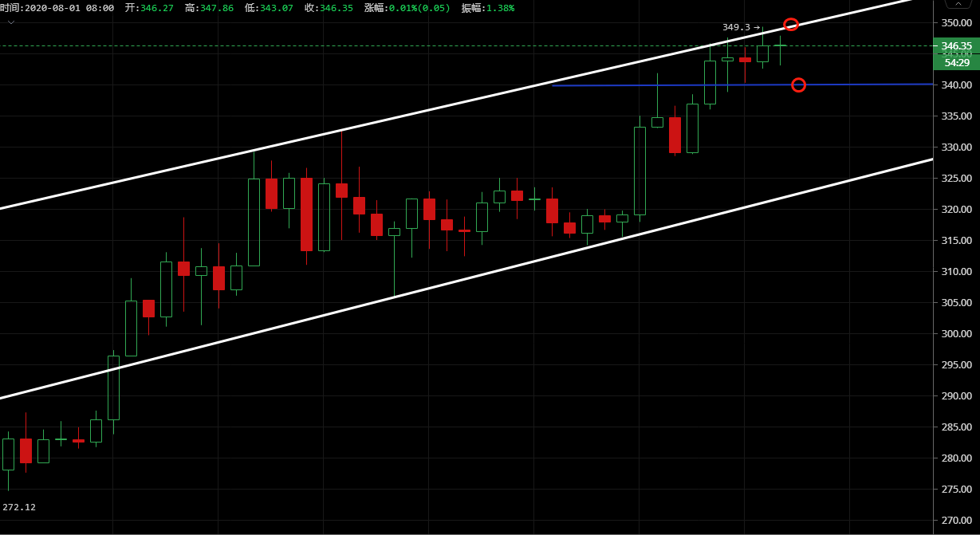Image resolution: width=980 pixels, height=535 pixels.
Task: Select the 272.12 low price annotation
Action: coord(19,507)
